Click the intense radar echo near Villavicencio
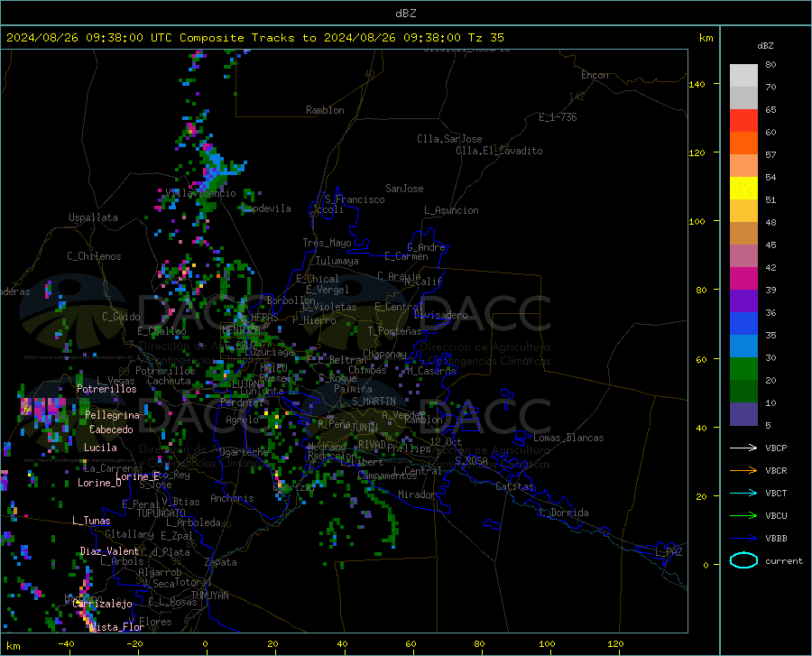 point(214,170)
